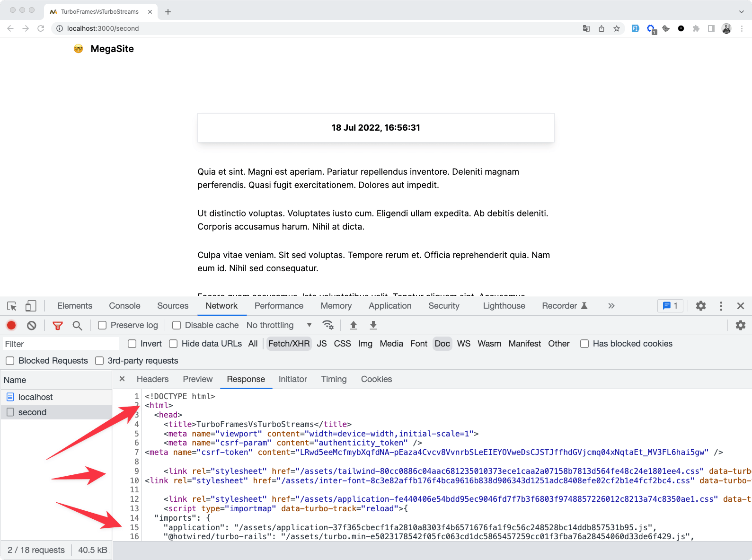752x560 pixels.
Task: Click the export HAR download arrow
Action: [373, 325]
